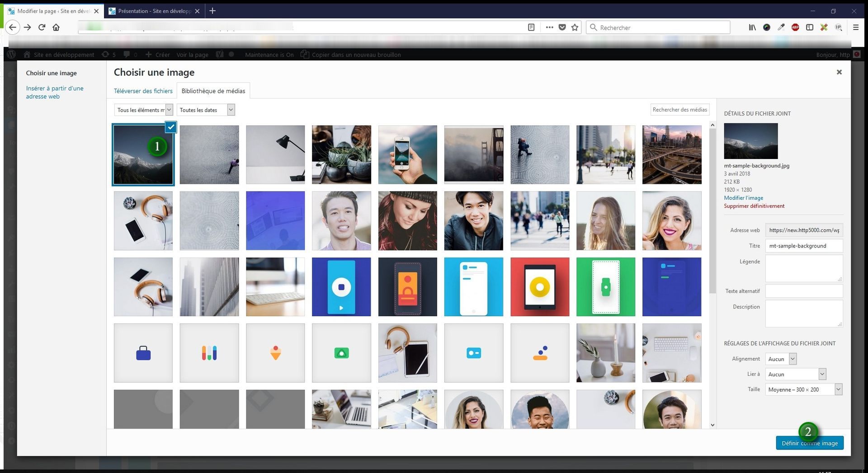Click Maintenance is On item

269,55
